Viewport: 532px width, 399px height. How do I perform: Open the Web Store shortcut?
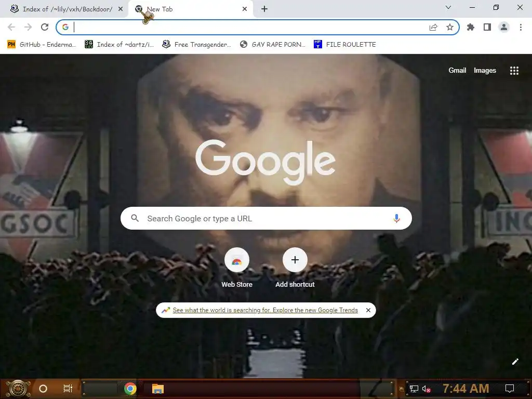[237, 268]
